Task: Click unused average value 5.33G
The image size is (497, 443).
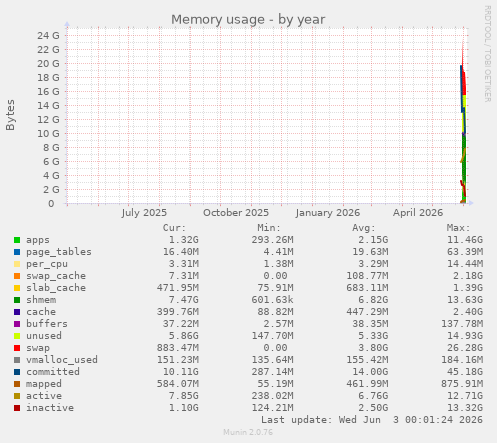Action: click(373, 336)
